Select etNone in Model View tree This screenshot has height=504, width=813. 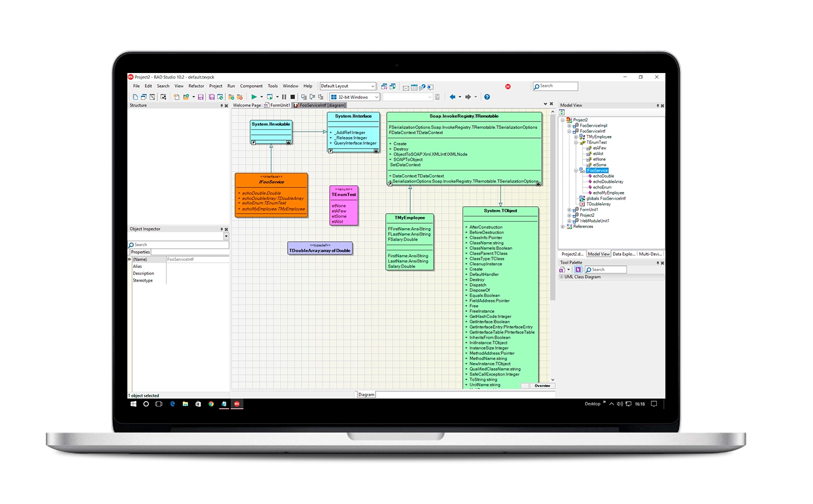click(599, 159)
